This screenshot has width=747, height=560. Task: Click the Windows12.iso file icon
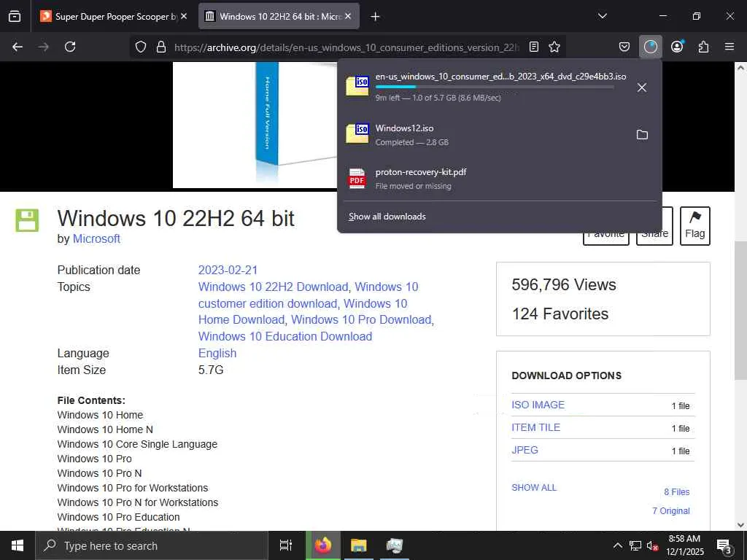tap(357, 133)
